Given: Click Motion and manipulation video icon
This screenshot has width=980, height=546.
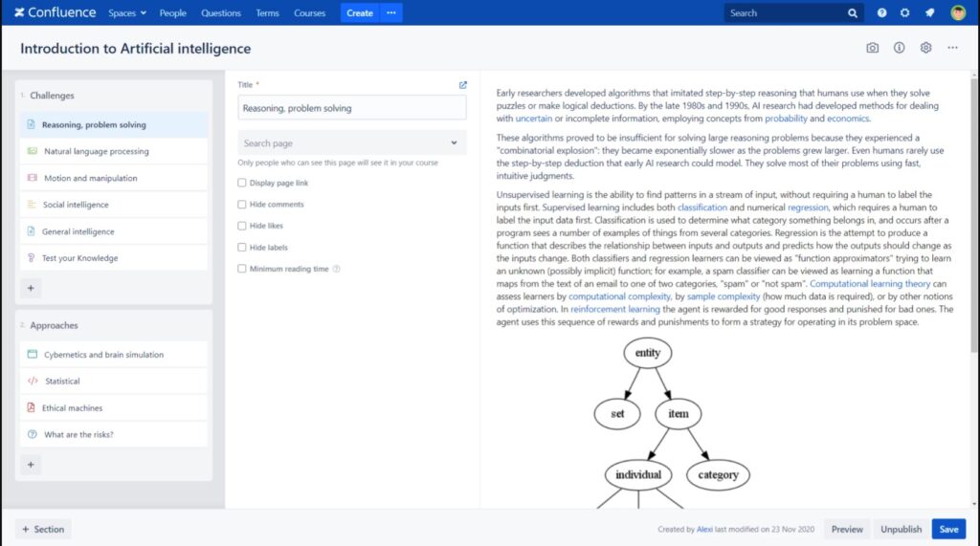Looking at the screenshot, I should point(32,178).
